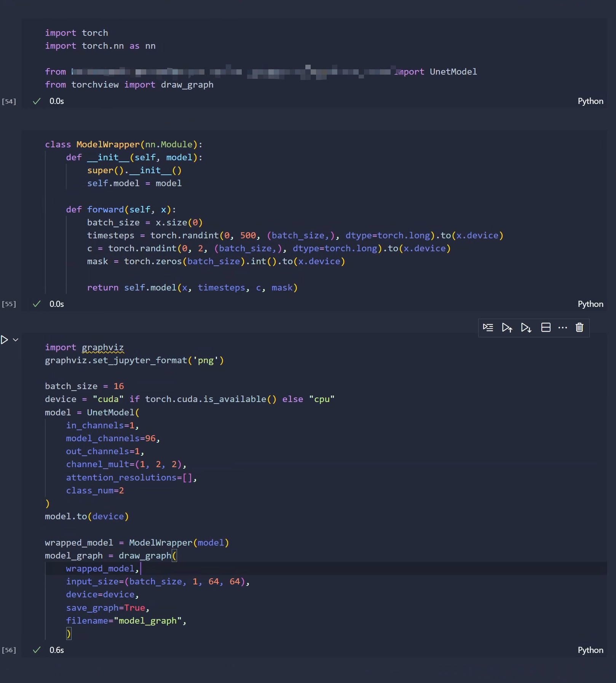Click the save_graph=True argument line
This screenshot has width=616, height=683.
point(107,608)
